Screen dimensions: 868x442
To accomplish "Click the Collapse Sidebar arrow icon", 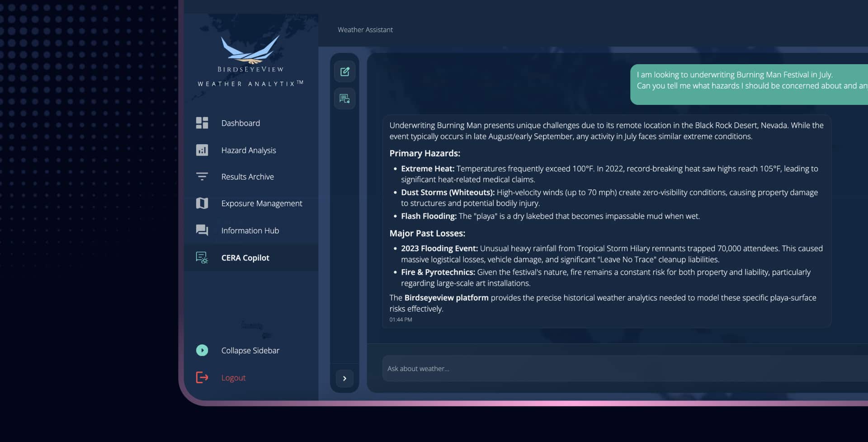I will [x=202, y=350].
